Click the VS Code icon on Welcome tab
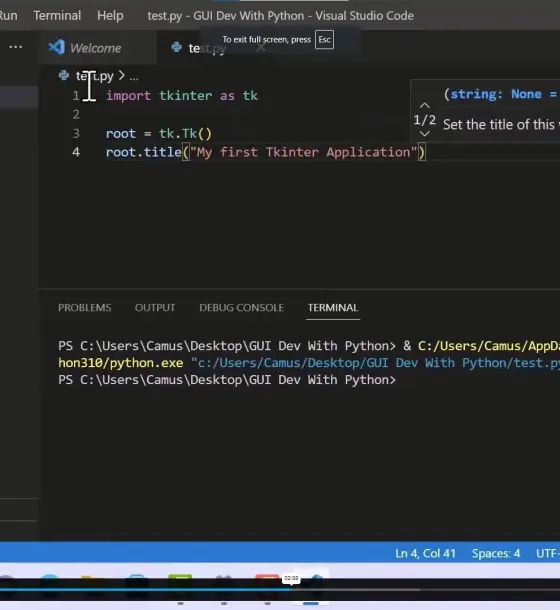The image size is (560, 610). (56, 47)
